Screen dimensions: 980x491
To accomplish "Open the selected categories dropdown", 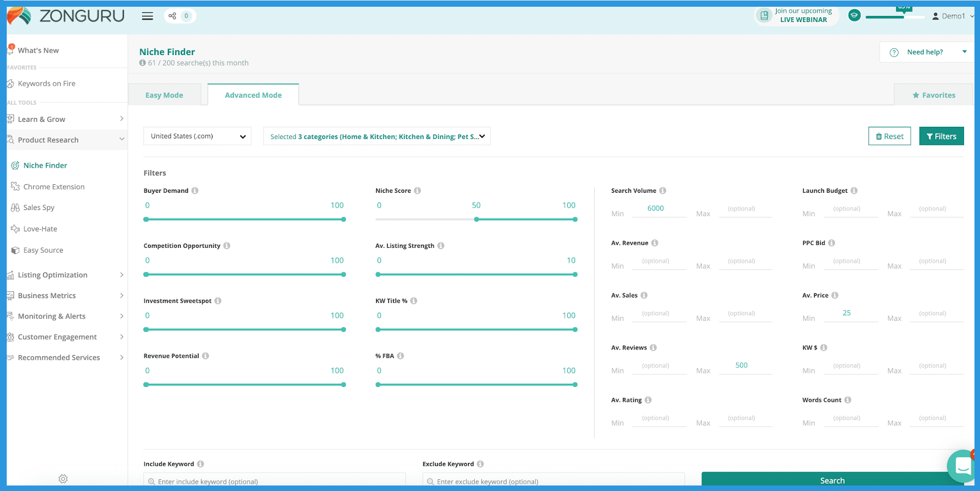I will click(x=377, y=137).
